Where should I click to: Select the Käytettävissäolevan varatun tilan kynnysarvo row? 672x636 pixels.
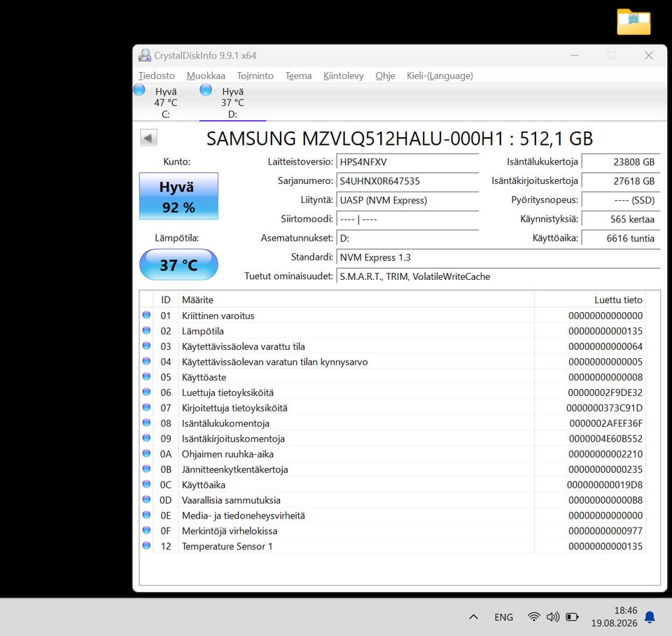coord(393,362)
